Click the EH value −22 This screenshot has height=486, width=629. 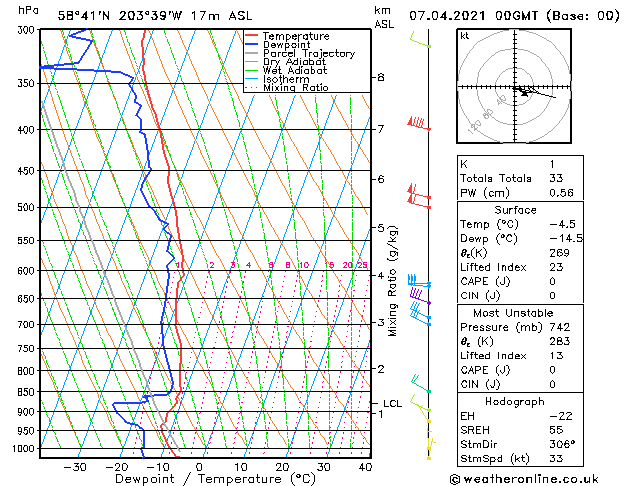point(561,416)
